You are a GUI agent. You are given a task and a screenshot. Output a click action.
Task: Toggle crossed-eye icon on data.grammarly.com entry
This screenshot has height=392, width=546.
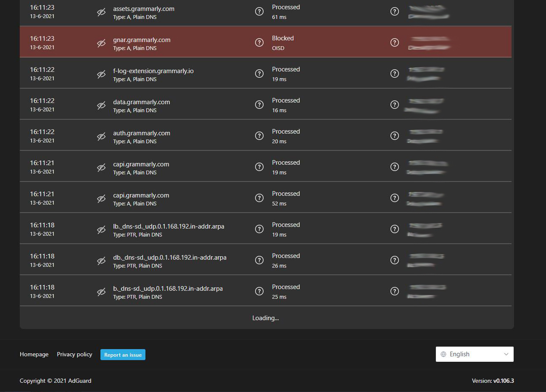click(101, 105)
